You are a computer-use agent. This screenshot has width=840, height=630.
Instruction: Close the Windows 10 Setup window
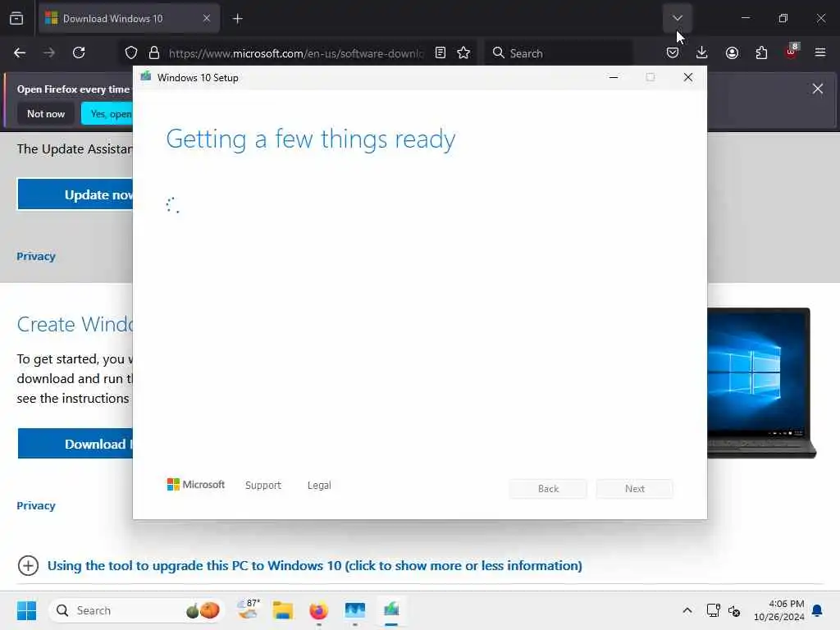688,78
